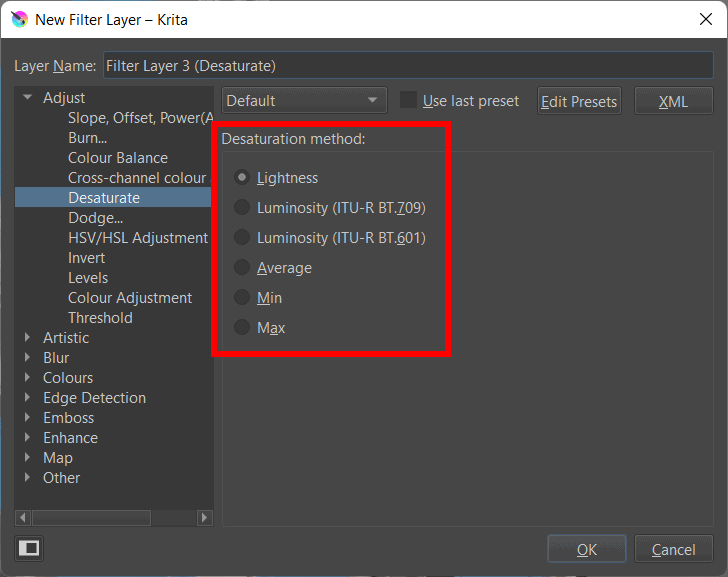
Task: Pick the Max desaturation radio button
Action: [x=241, y=328]
